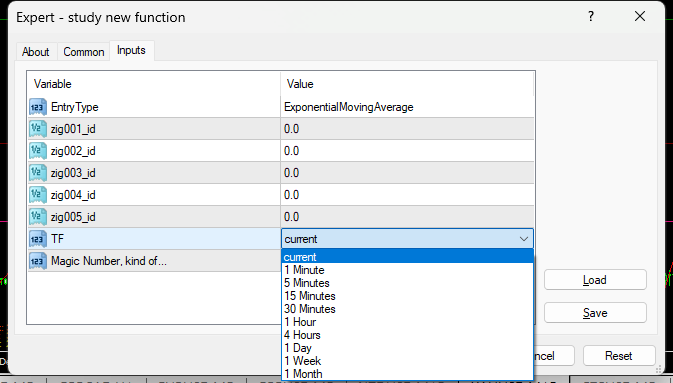Click the integer icon beside TF
This screenshot has width=673, height=383.
coord(38,239)
